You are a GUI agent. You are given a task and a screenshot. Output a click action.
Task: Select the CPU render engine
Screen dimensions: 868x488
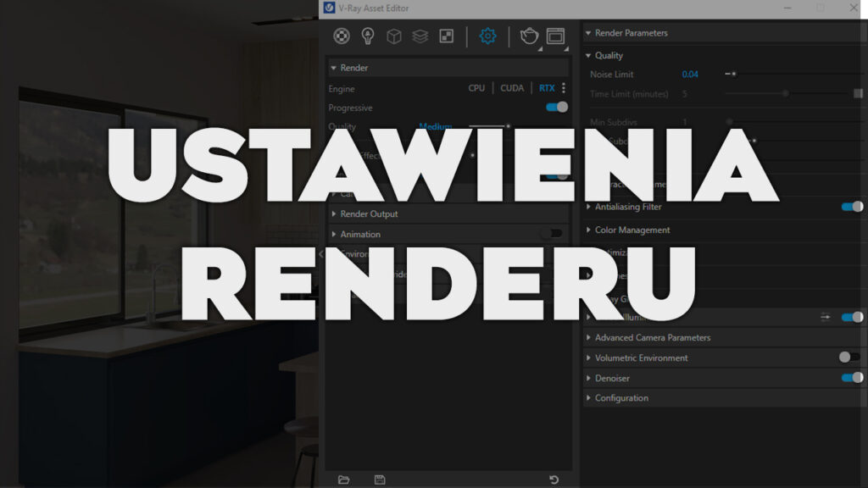476,88
